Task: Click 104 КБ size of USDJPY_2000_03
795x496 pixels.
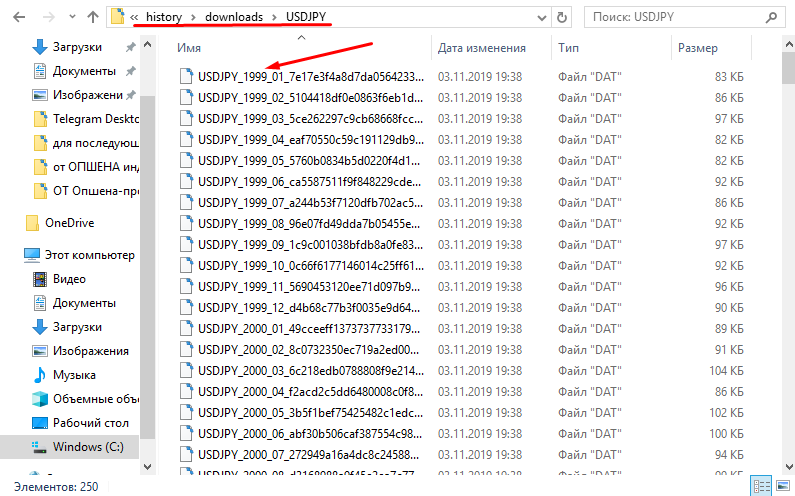Action: [x=726, y=371]
